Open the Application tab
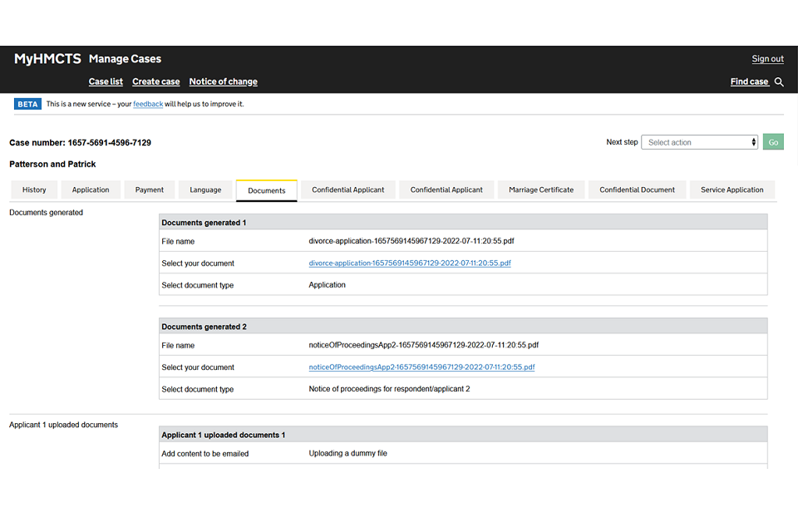The height and width of the screenshot is (532, 798). (x=91, y=190)
